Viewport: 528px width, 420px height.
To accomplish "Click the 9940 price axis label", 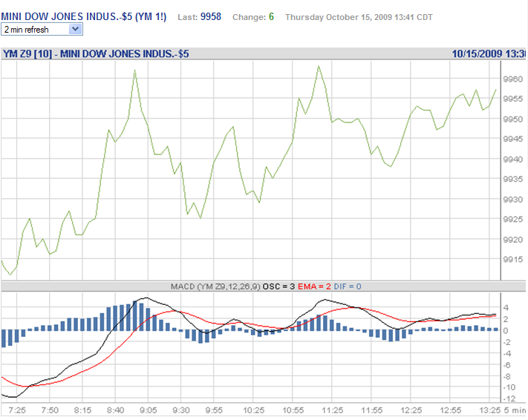I will 513,160.
